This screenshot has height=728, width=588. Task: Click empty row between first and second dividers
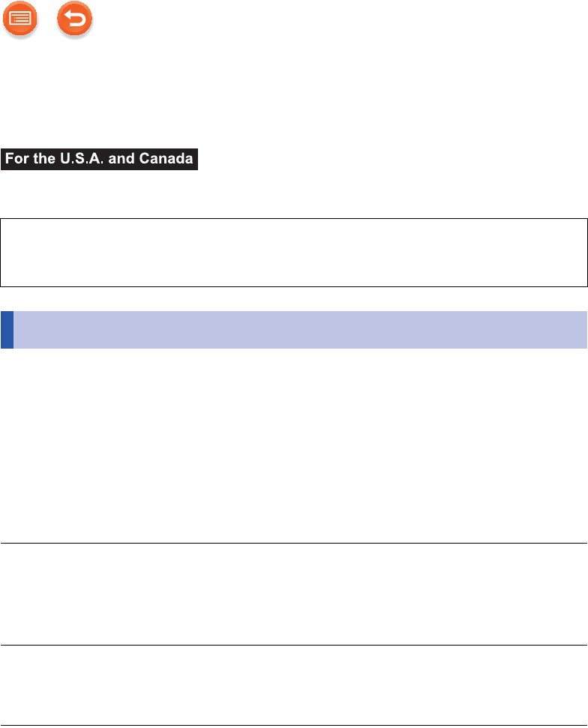tap(293, 595)
